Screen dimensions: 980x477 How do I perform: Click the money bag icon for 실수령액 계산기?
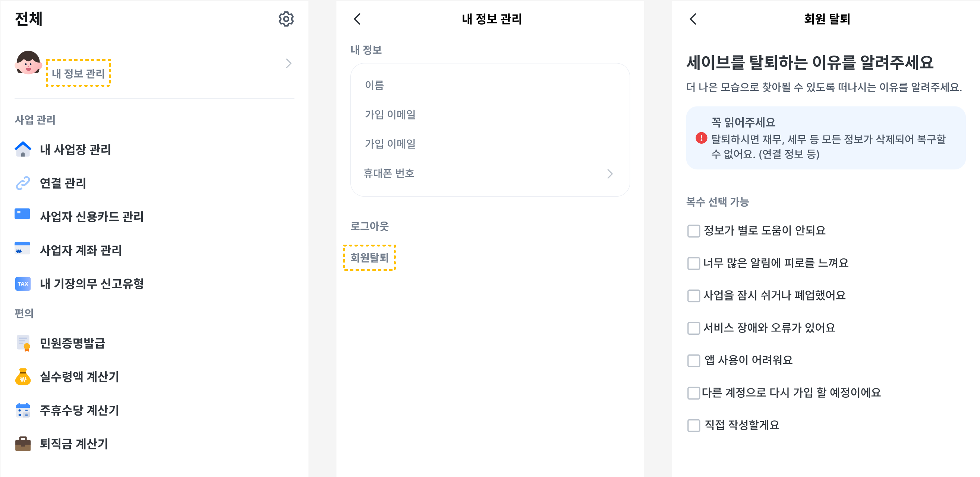click(x=23, y=377)
